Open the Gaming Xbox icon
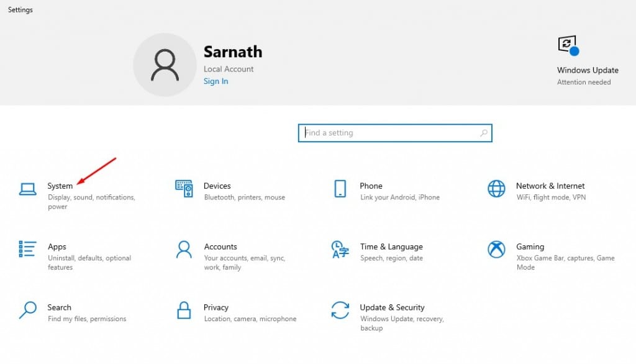Viewport: 636px width, 364px height. tap(496, 249)
